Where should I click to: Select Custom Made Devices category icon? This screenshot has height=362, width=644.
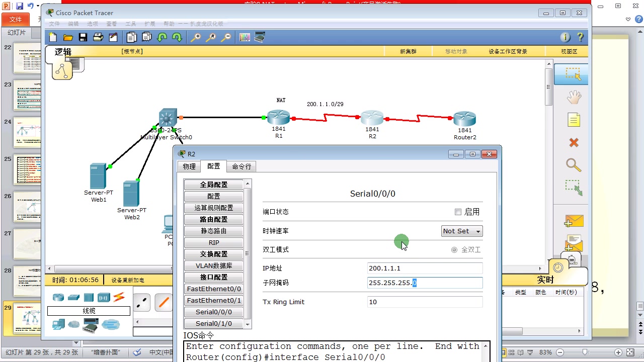tap(91, 326)
